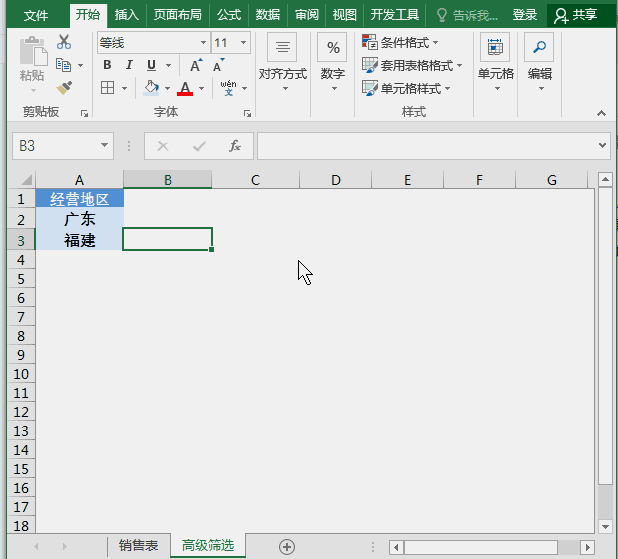This screenshot has height=559, width=618.
Task: Click the Copy icon in clipboard group
Action: click(63, 65)
